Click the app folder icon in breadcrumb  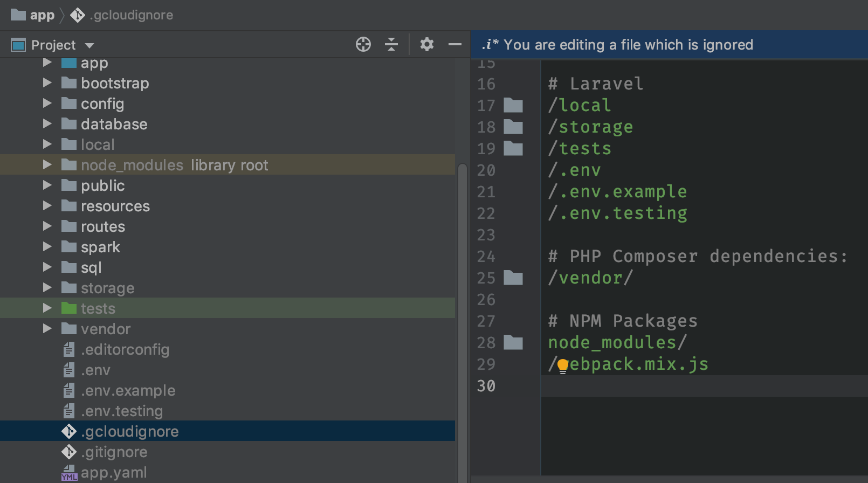point(18,15)
